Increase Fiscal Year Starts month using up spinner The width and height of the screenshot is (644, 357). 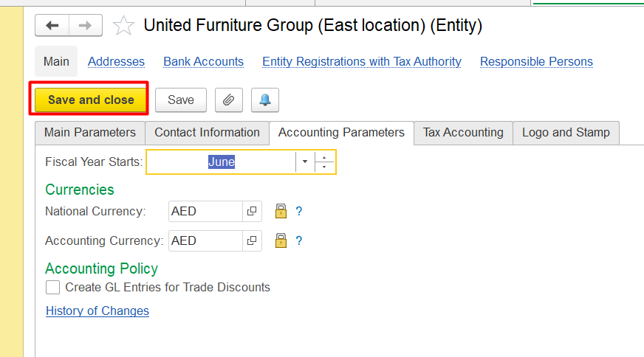point(324,157)
